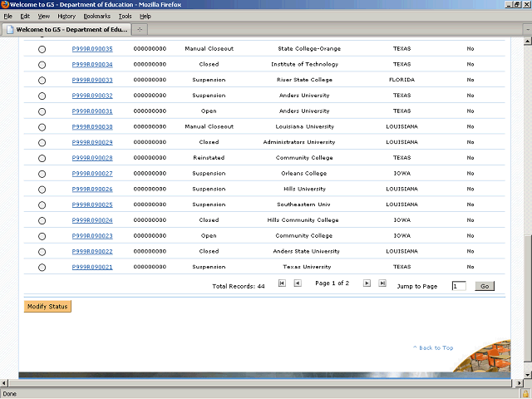Click the Firefox icon in the title bar

point(5,4)
